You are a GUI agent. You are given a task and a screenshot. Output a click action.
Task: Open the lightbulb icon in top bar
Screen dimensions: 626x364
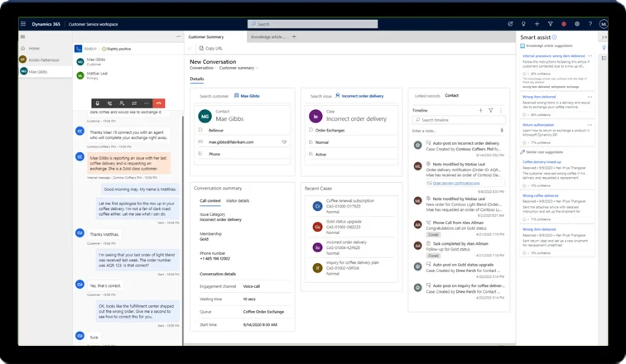(523, 24)
